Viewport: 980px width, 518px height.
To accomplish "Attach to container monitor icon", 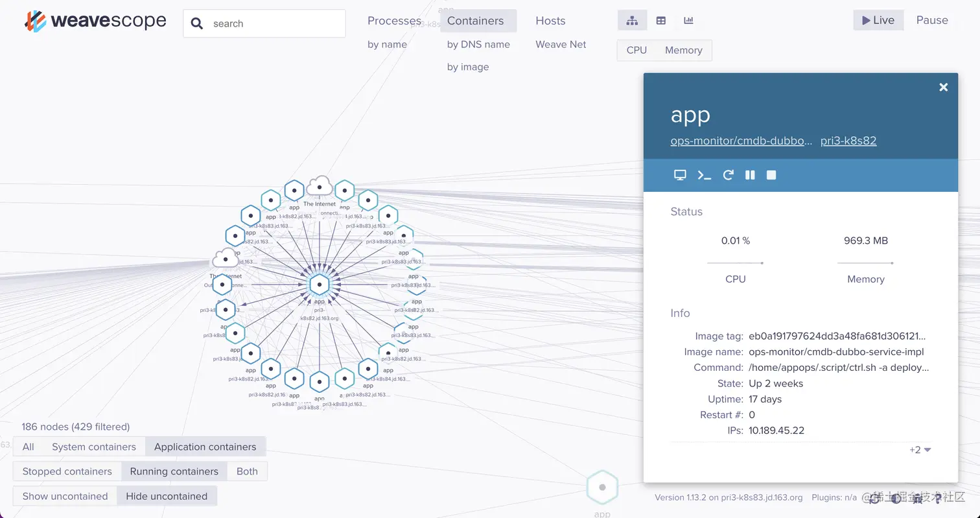I will [x=680, y=175].
